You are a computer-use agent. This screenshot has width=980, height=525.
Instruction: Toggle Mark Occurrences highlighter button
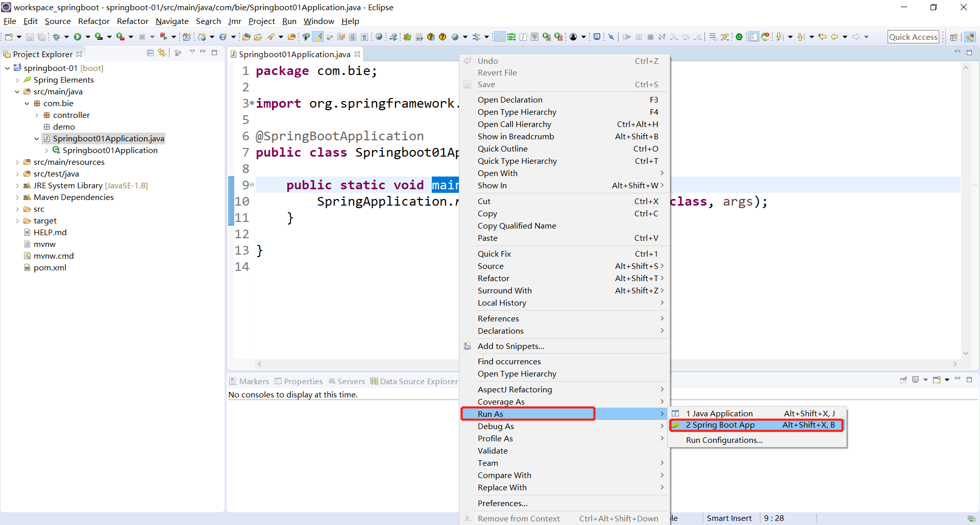click(318, 37)
